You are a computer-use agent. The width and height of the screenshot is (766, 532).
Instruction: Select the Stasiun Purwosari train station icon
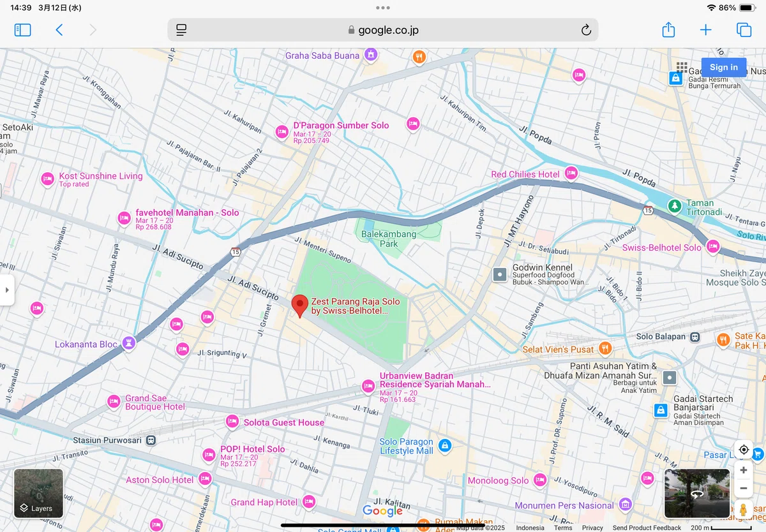click(151, 440)
